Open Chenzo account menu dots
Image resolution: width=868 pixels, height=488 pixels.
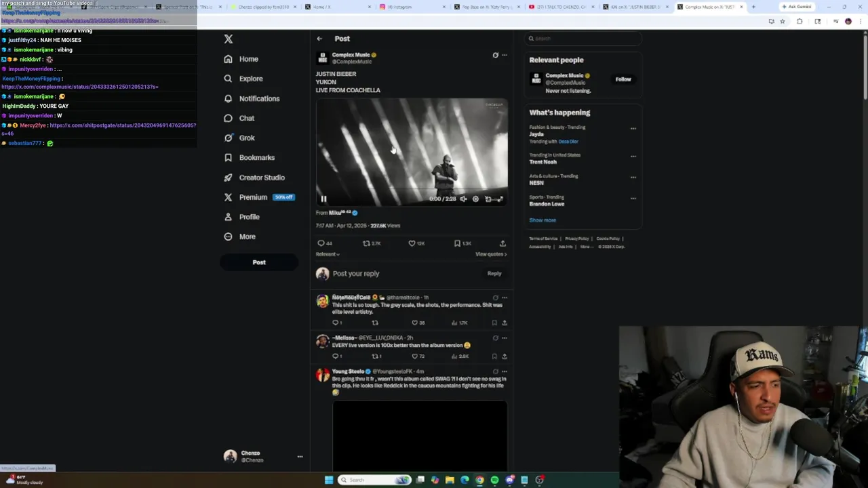(x=300, y=457)
